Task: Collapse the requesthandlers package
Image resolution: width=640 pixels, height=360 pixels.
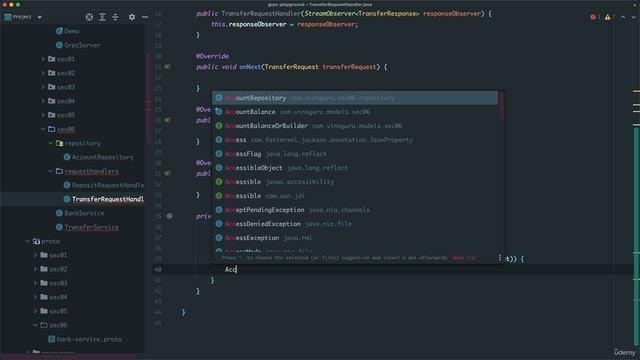Action: coord(51,171)
